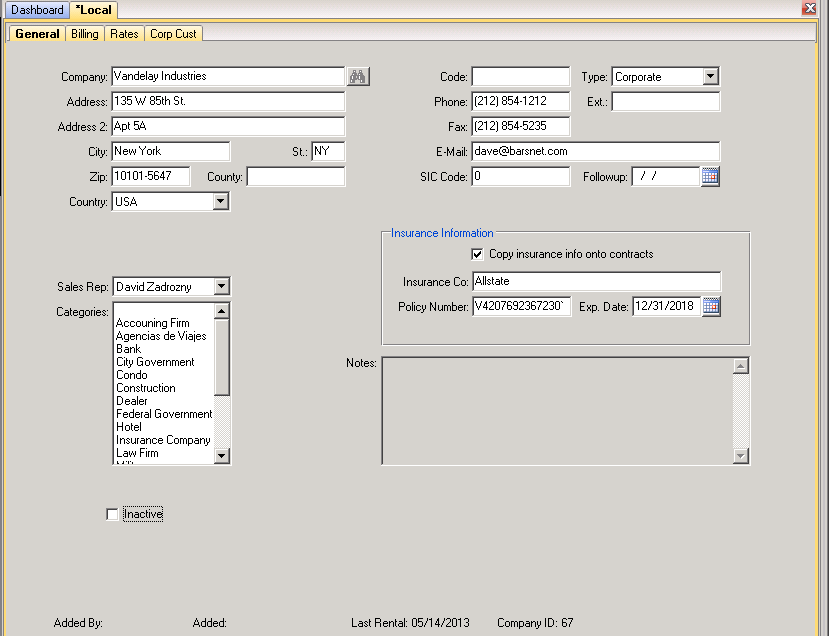Image resolution: width=829 pixels, height=636 pixels.
Task: Click the empty Code field
Action: click(521, 76)
